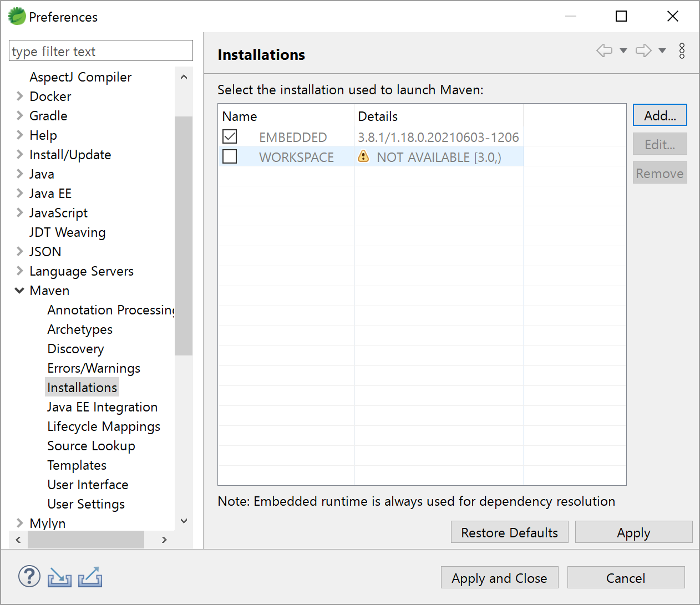
Task: Open the three-dot view menu icon
Action: 682,50
